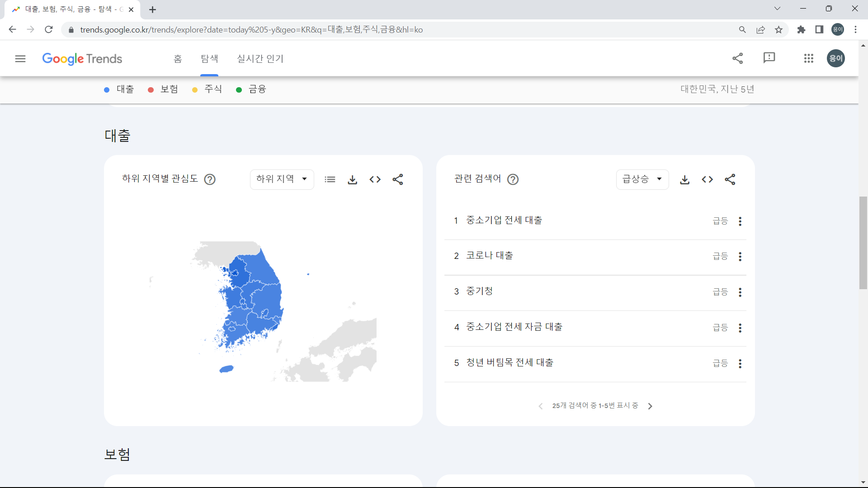The image size is (868, 488).
Task: Show the next page of related queries
Action: tap(650, 406)
